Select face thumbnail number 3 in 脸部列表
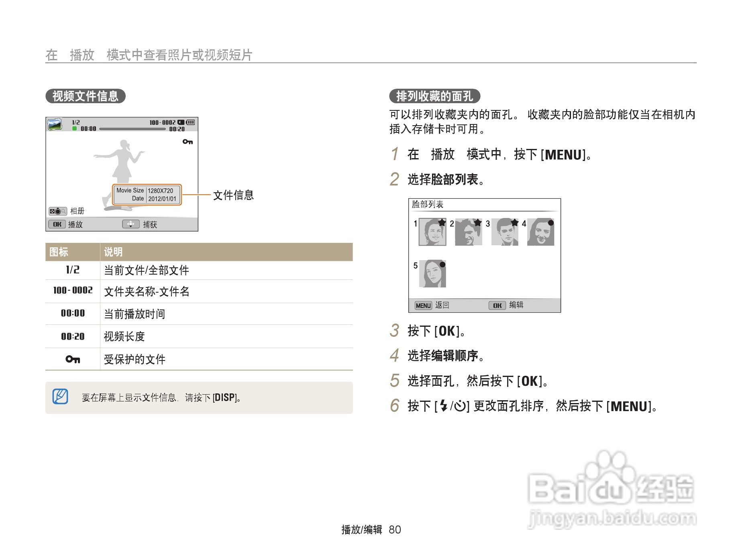 505,232
